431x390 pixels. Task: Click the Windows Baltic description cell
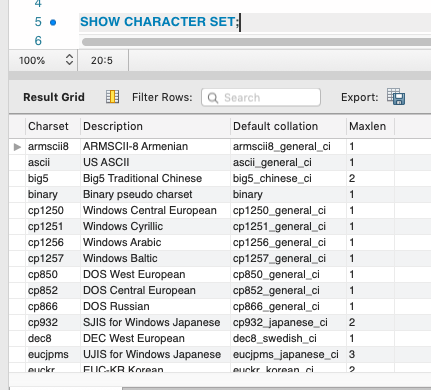tap(155, 258)
